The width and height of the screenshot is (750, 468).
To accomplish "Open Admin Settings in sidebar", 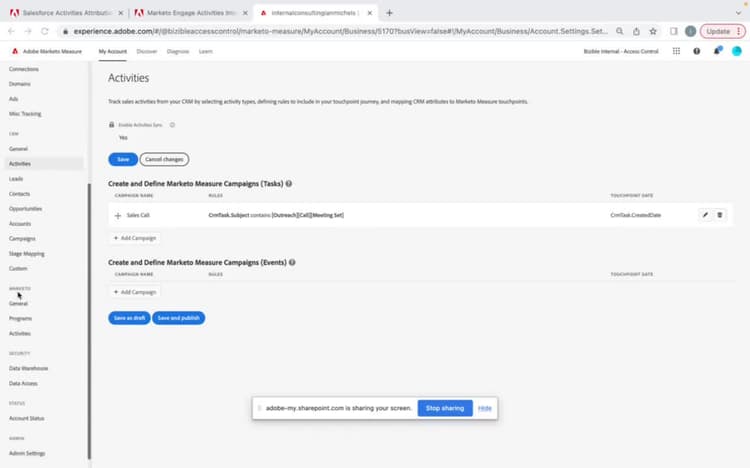I will pyautogui.click(x=27, y=453).
